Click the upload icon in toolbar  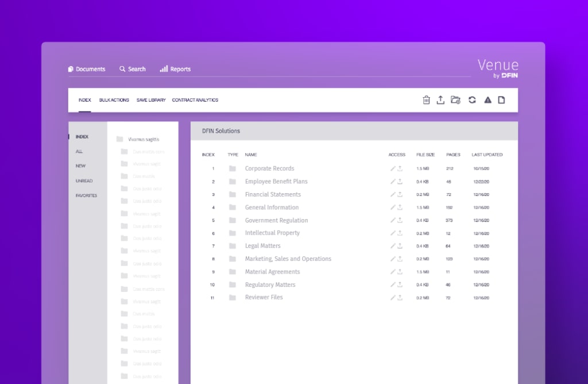[x=440, y=100]
